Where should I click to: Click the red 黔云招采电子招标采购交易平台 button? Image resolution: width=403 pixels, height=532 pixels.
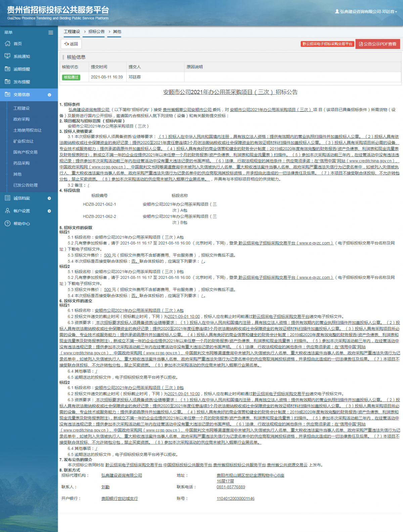327,44
